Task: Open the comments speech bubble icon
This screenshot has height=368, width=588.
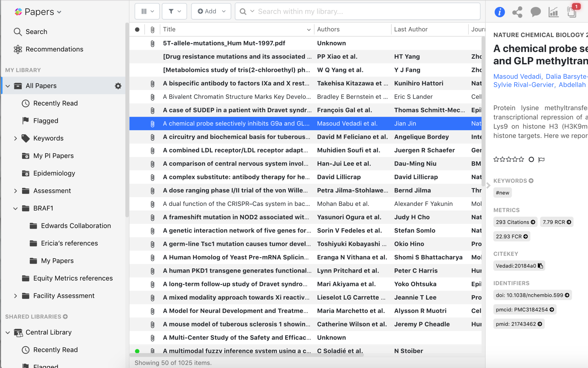Action: (535, 12)
